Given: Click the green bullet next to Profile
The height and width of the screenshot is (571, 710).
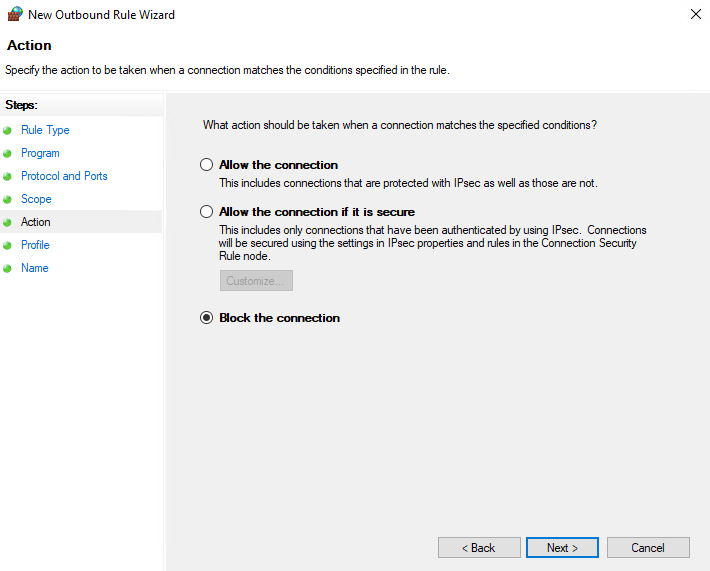Looking at the screenshot, I should (x=8, y=246).
